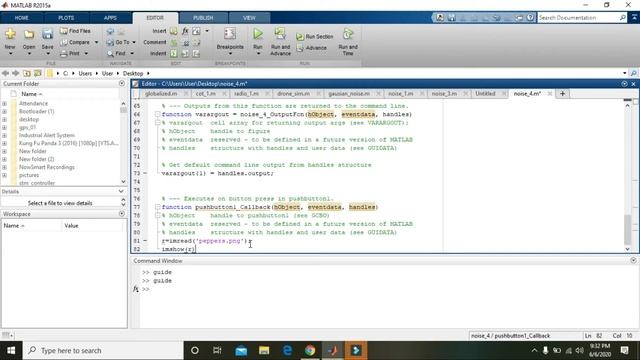The image size is (640, 360).
Task: Open File Explorer from the taskbar
Action: click(264, 351)
